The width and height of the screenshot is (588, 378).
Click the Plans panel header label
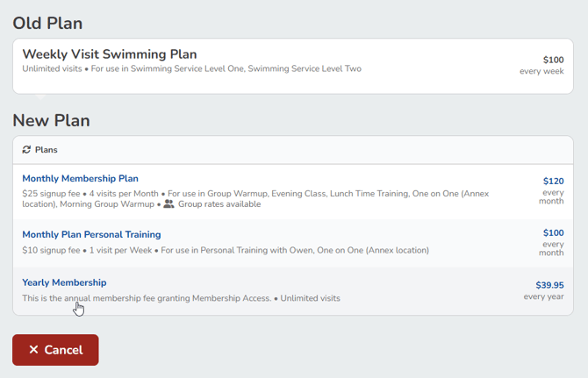click(46, 150)
